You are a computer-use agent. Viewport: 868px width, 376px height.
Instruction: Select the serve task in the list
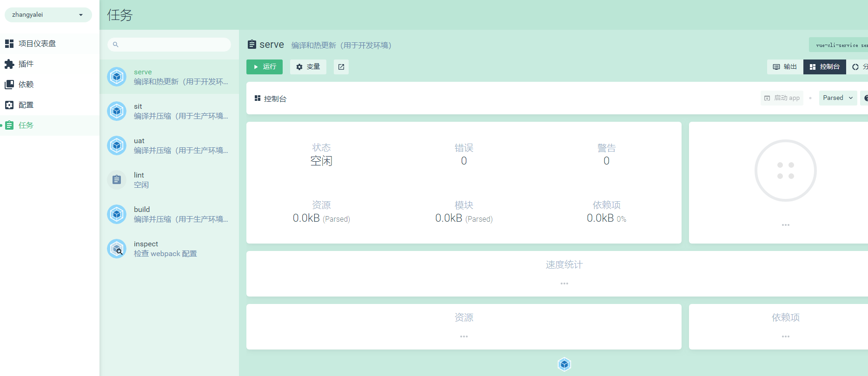pos(169,77)
